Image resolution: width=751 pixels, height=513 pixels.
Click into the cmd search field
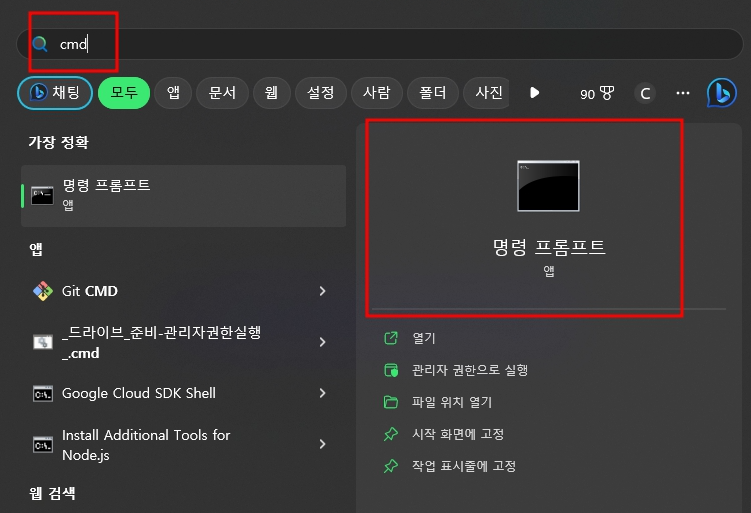pyautogui.click(x=379, y=44)
